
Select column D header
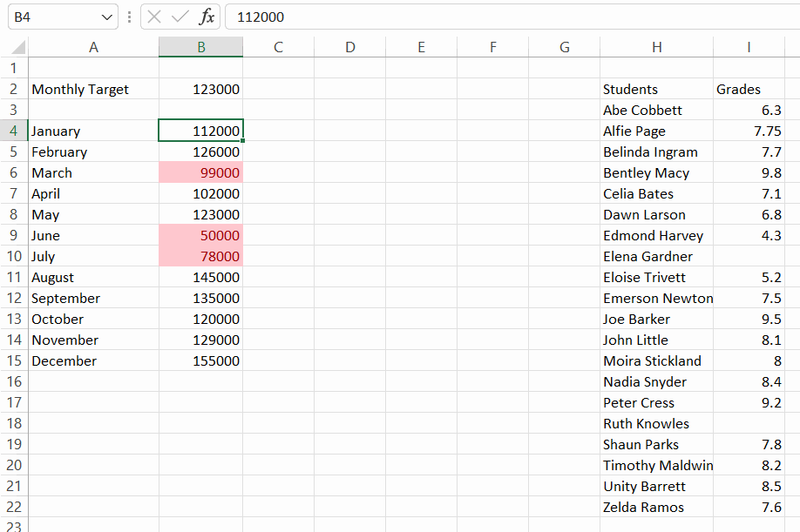tap(350, 47)
